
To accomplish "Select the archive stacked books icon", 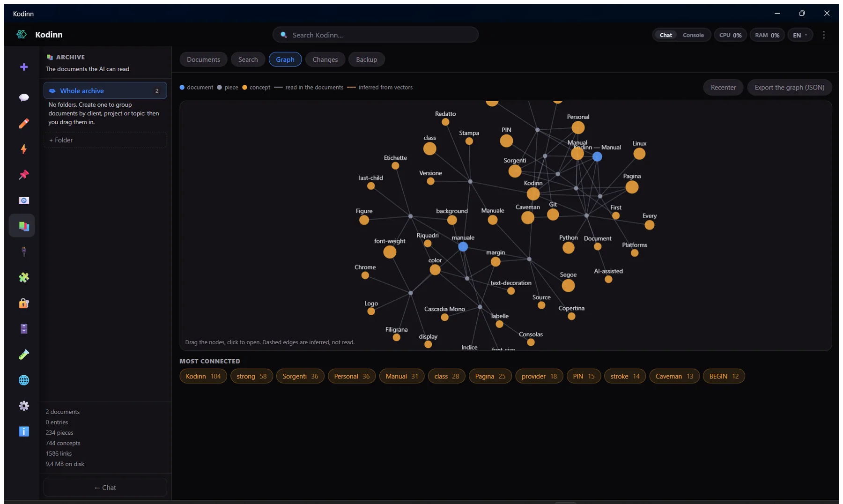I will point(24,226).
